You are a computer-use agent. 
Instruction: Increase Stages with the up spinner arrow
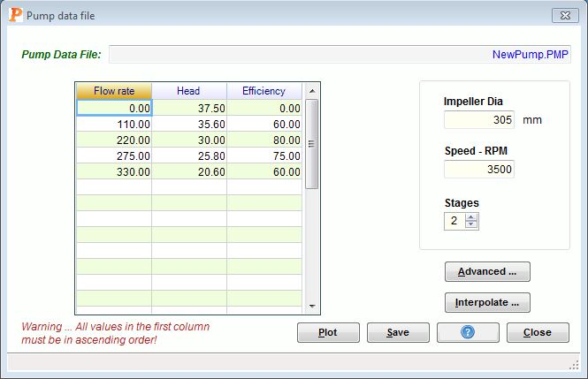tap(471, 216)
